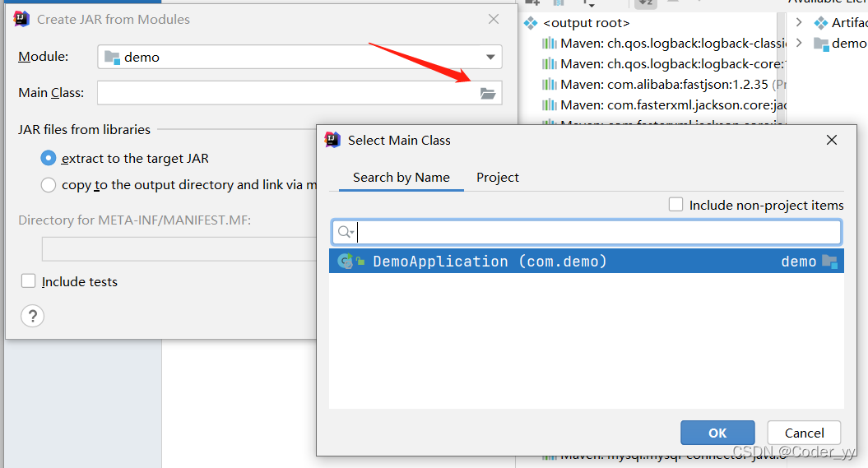The width and height of the screenshot is (868, 468).
Task: Select Maven logback-classic library entry
Action: coord(672,43)
